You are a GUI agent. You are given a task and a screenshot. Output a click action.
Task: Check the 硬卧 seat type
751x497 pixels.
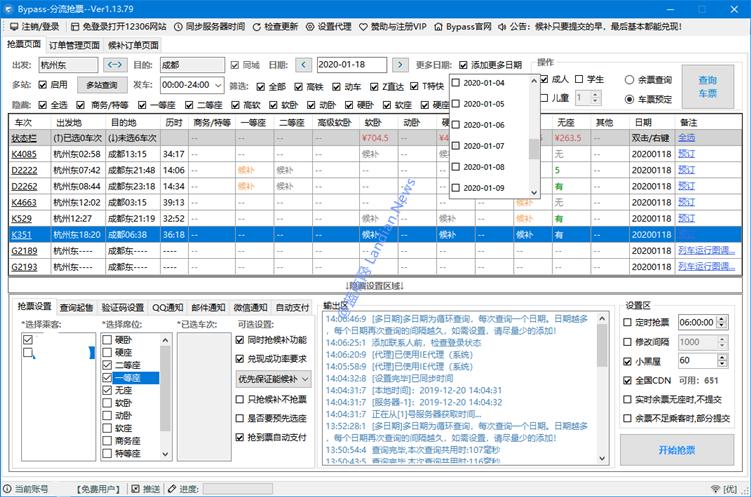click(x=107, y=339)
